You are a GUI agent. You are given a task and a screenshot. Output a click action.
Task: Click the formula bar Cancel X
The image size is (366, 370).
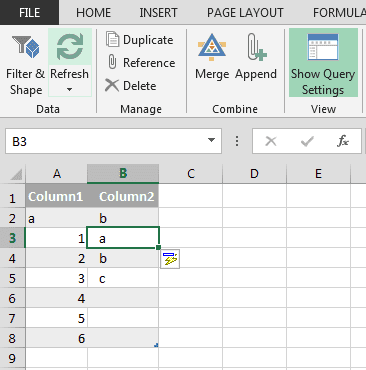[x=271, y=141]
